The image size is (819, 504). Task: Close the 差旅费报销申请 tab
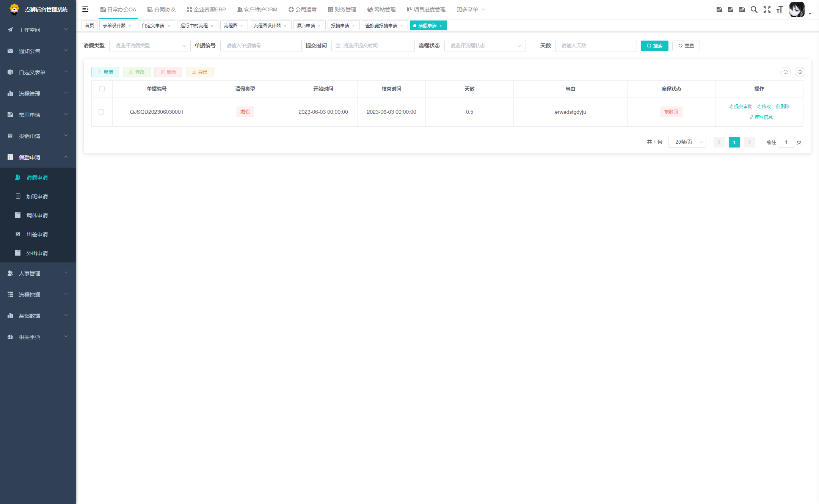tap(402, 26)
